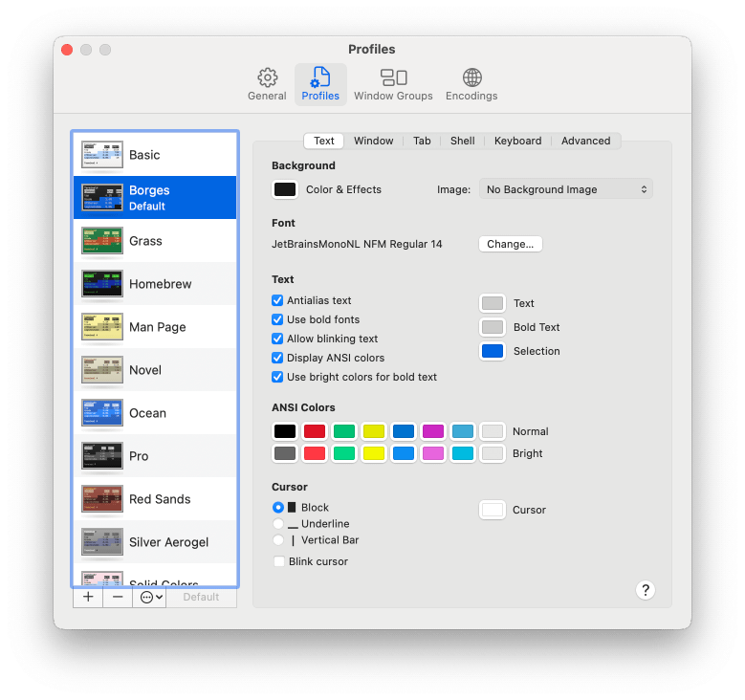Screen dimensions: 745x700
Task: Remove the selected profile with minus button
Action: pos(118,597)
